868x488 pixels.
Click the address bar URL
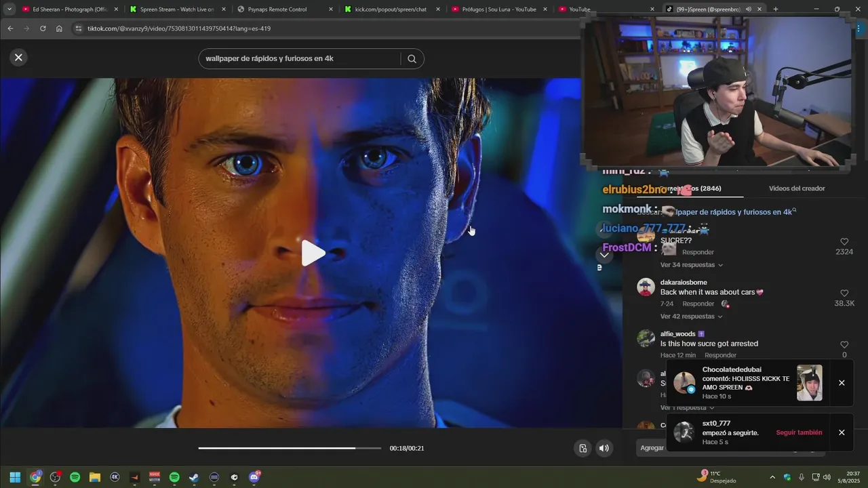pos(179,28)
